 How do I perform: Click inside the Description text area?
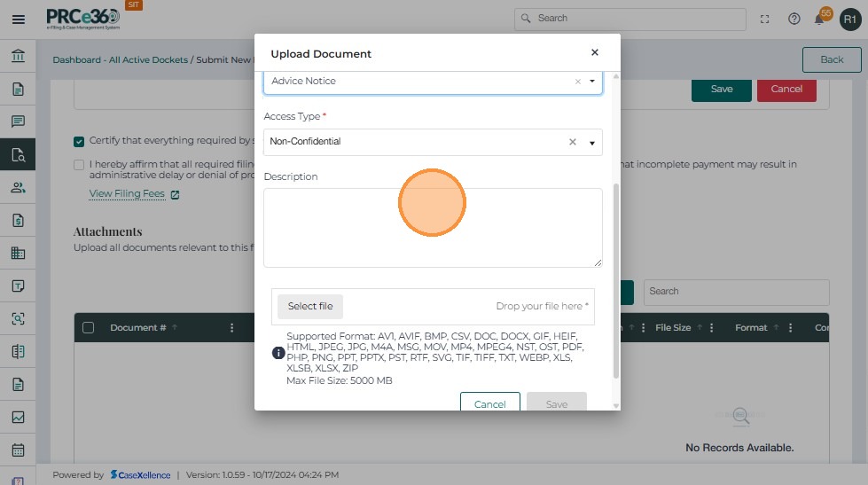(433, 227)
